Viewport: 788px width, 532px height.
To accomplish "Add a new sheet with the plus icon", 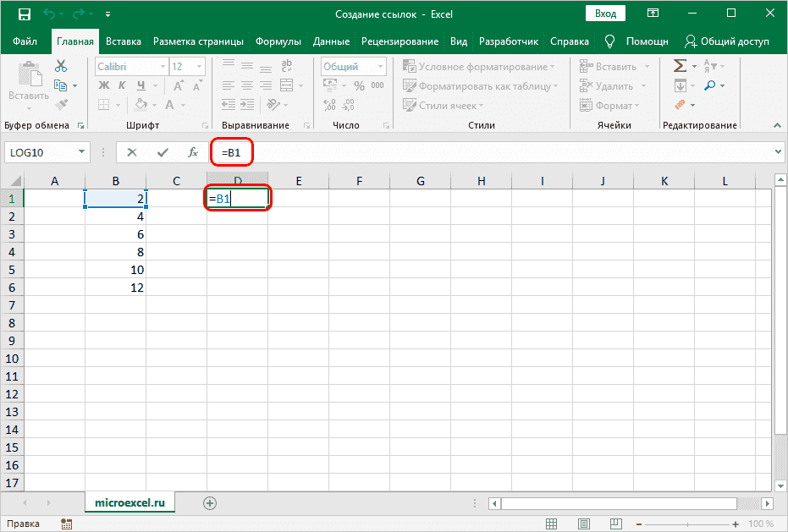I will click(210, 502).
